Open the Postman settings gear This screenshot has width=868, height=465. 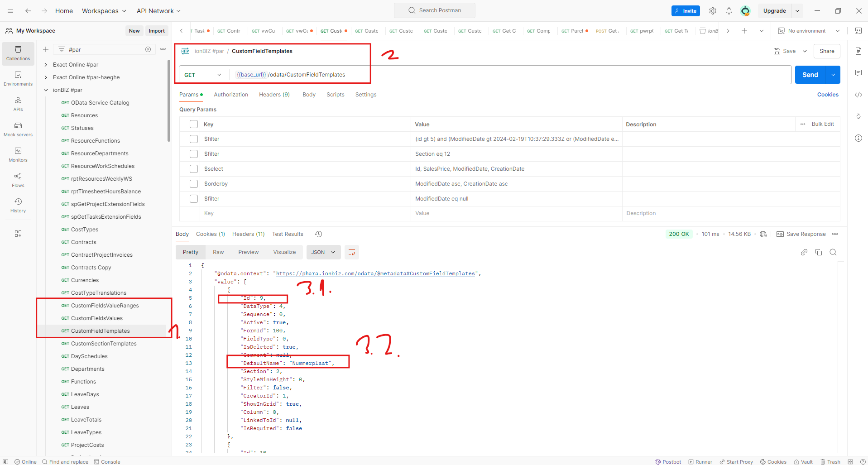[x=713, y=11]
